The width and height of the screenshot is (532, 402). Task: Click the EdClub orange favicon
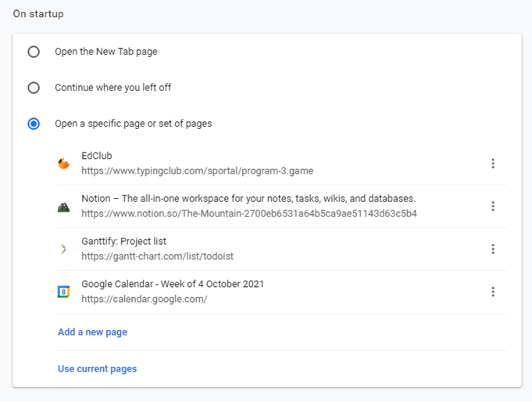click(64, 163)
